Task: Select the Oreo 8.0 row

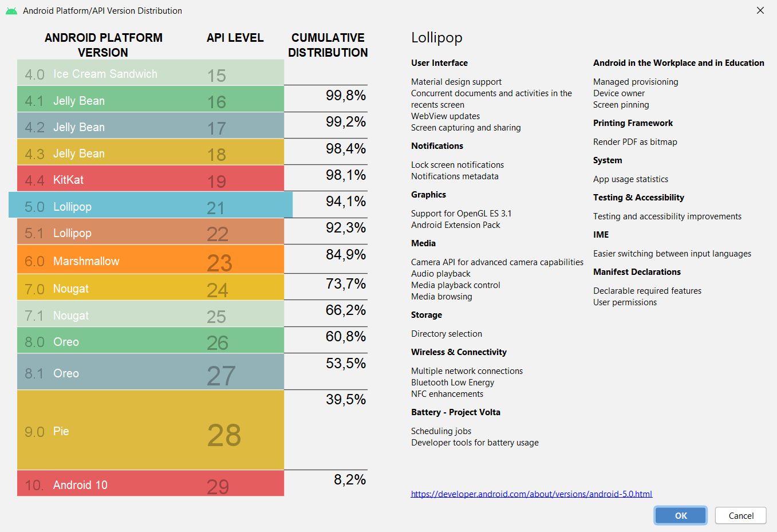Action: (115, 341)
